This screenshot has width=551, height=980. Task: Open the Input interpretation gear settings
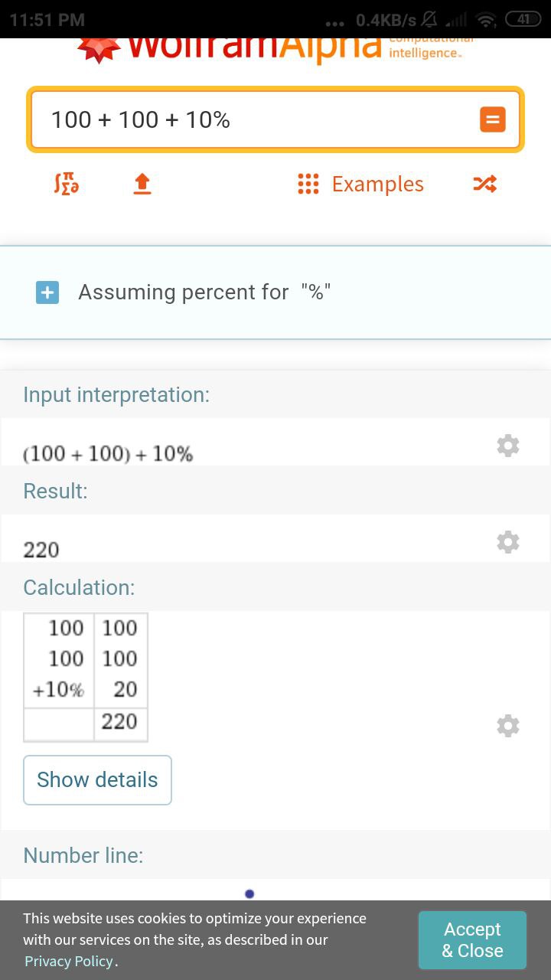click(508, 446)
